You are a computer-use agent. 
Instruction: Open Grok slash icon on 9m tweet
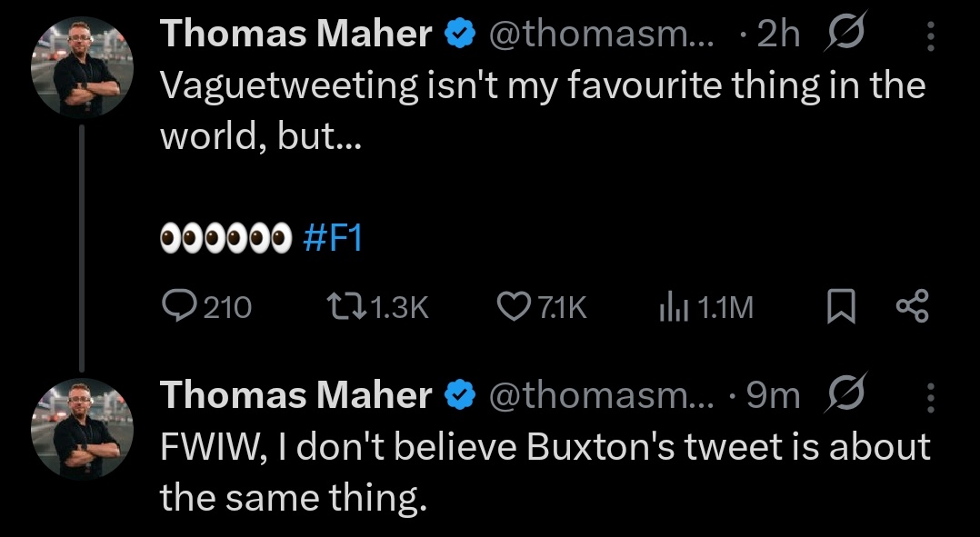(x=845, y=393)
